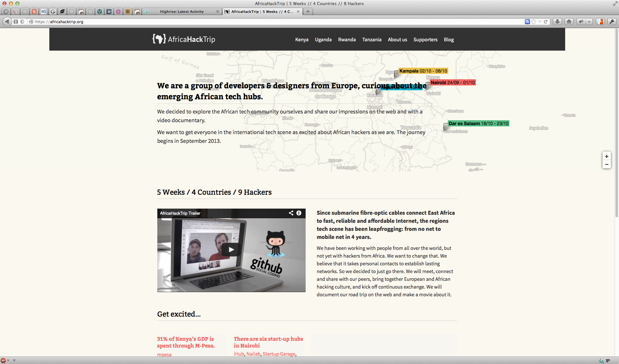Open the Supporters navigation link

[x=425, y=40]
